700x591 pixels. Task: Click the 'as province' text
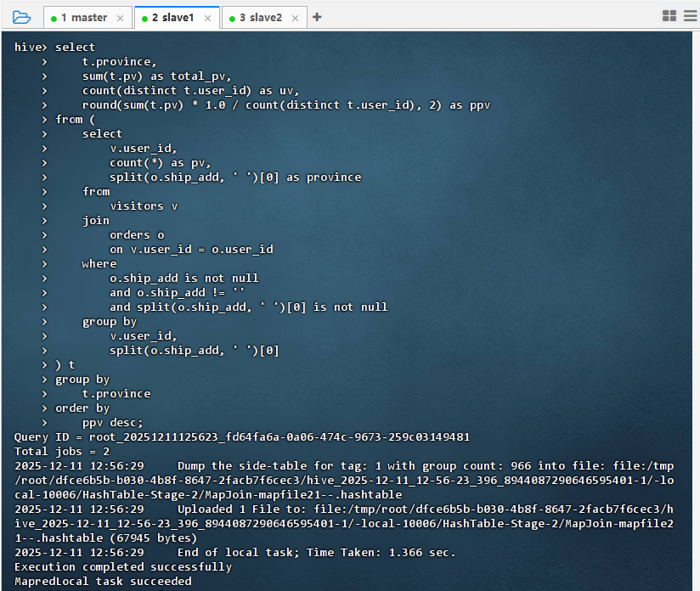pyautogui.click(x=324, y=177)
